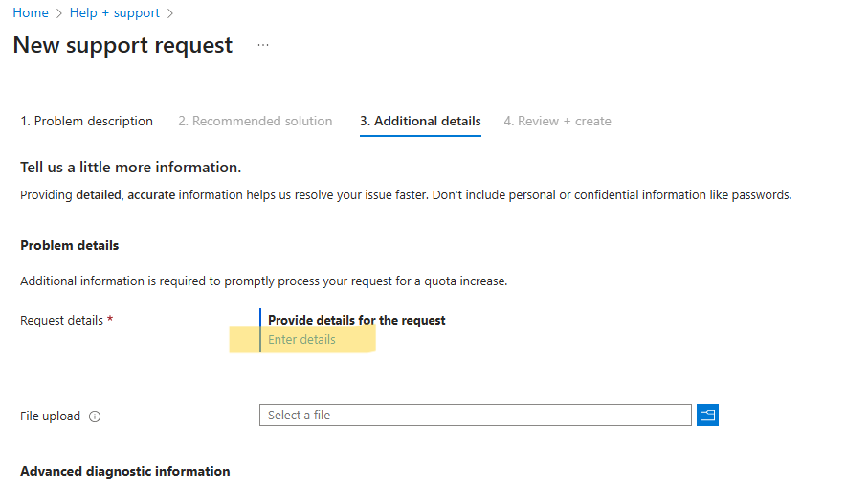The height and width of the screenshot is (495, 868).
Task: Select the Recommended solution tab
Action: pyautogui.click(x=255, y=122)
